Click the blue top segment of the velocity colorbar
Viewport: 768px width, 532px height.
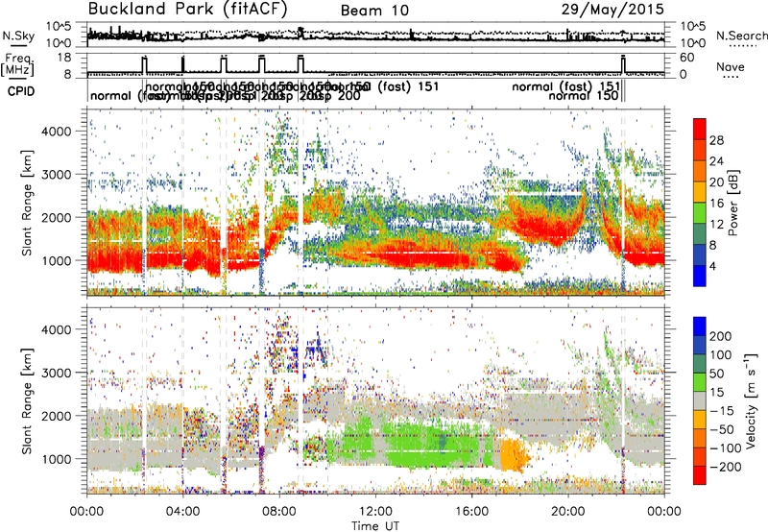pos(700,326)
